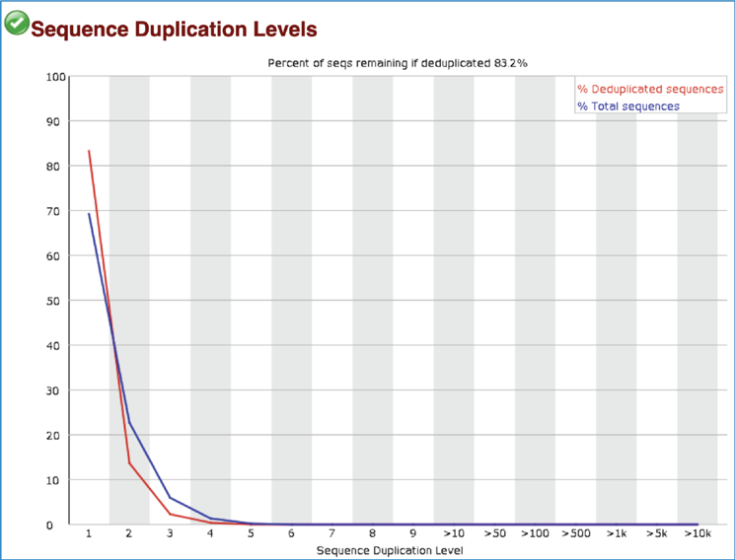This screenshot has height=560, width=735.
Task: Click the y-axis label 60
Action: coord(53,256)
